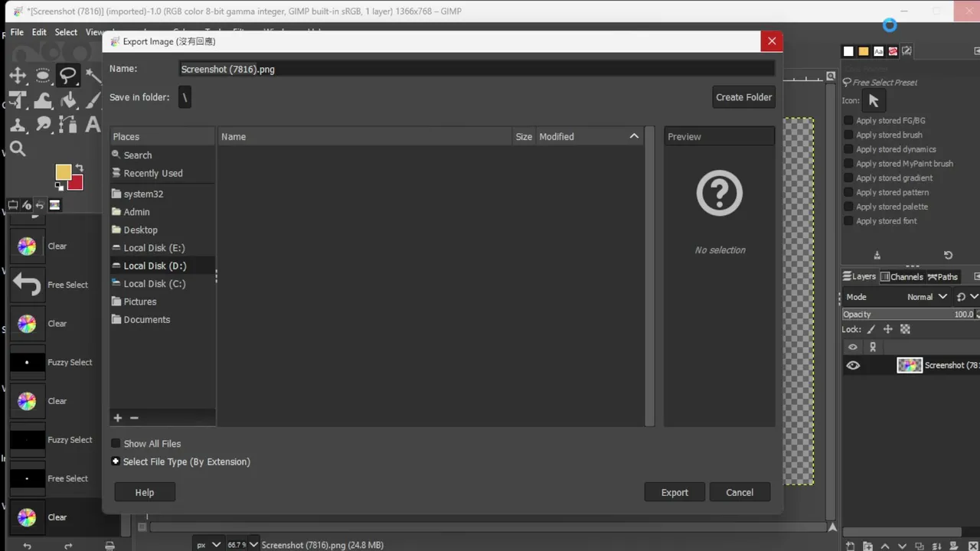
Task: Click the backslash path button
Action: click(185, 97)
